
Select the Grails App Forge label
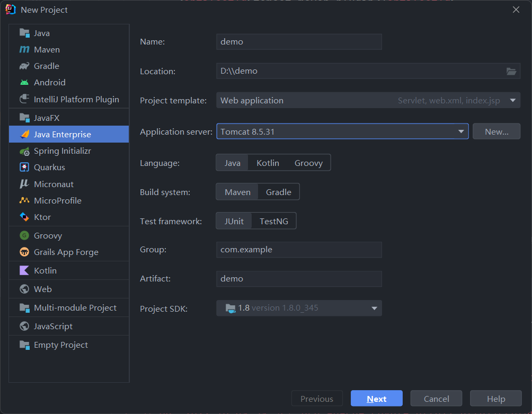66,252
